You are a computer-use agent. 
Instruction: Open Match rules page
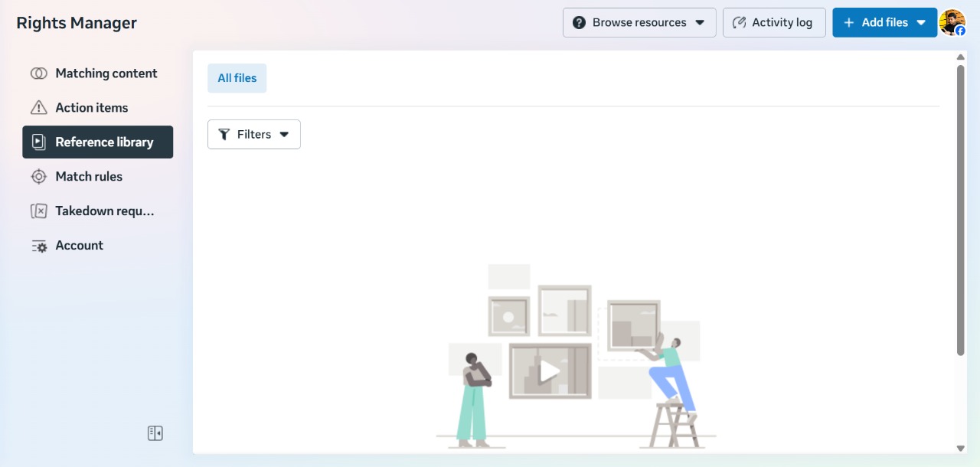[89, 177]
